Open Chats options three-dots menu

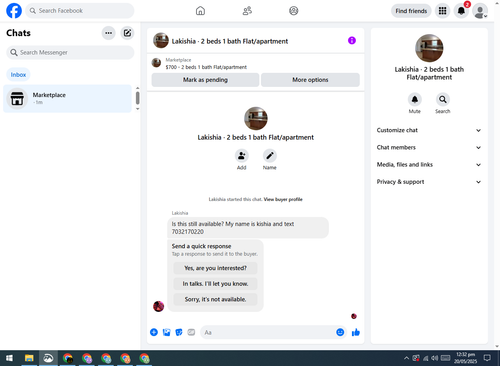(109, 33)
